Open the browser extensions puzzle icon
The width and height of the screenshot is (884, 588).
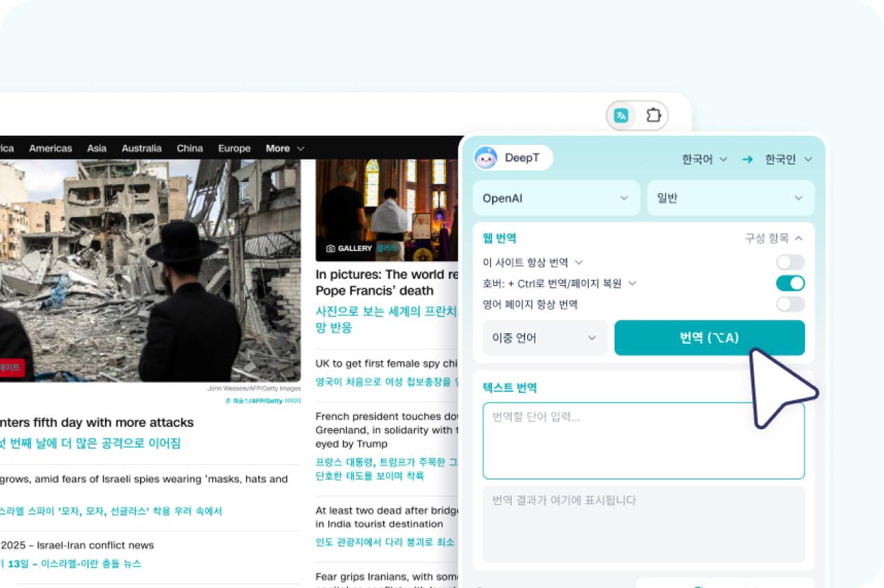tap(653, 115)
